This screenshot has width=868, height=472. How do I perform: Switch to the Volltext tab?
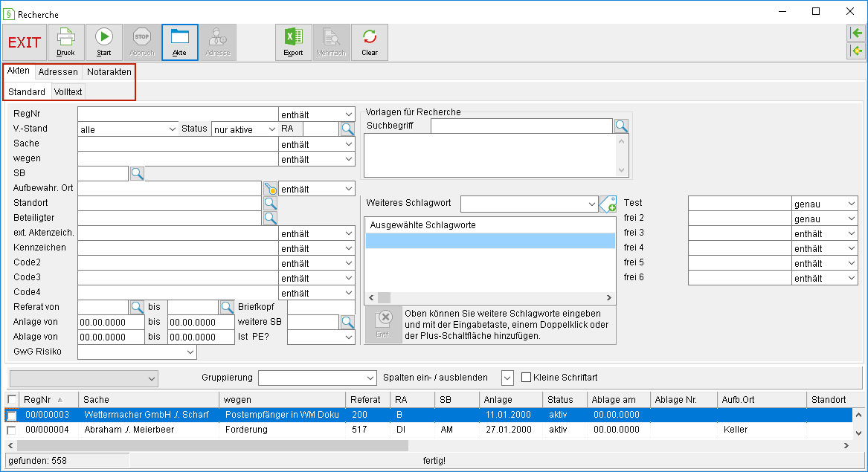[68, 92]
